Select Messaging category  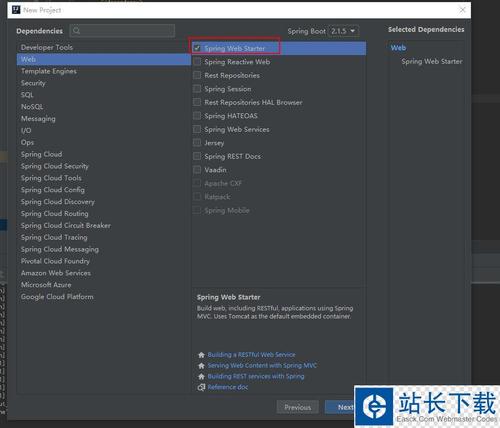(104, 119)
